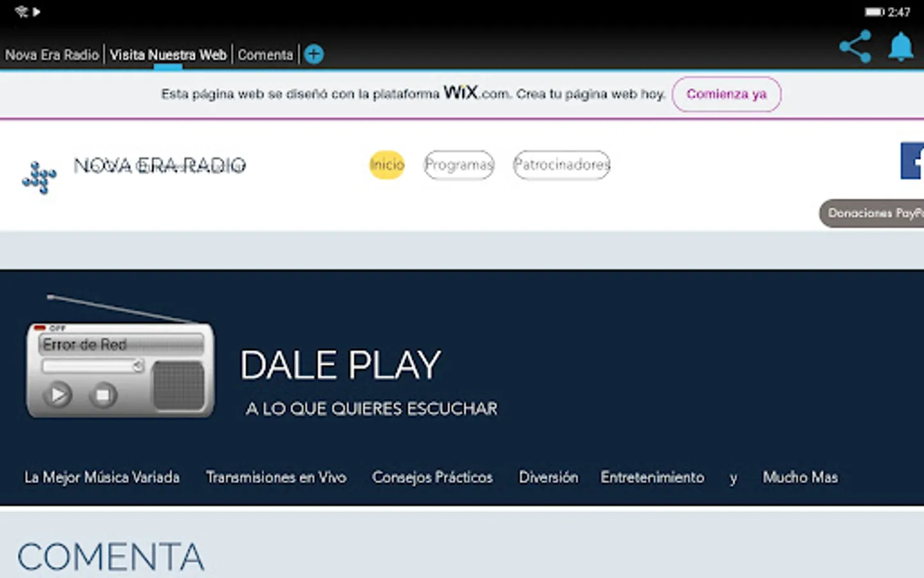Open the share options

coord(855,47)
